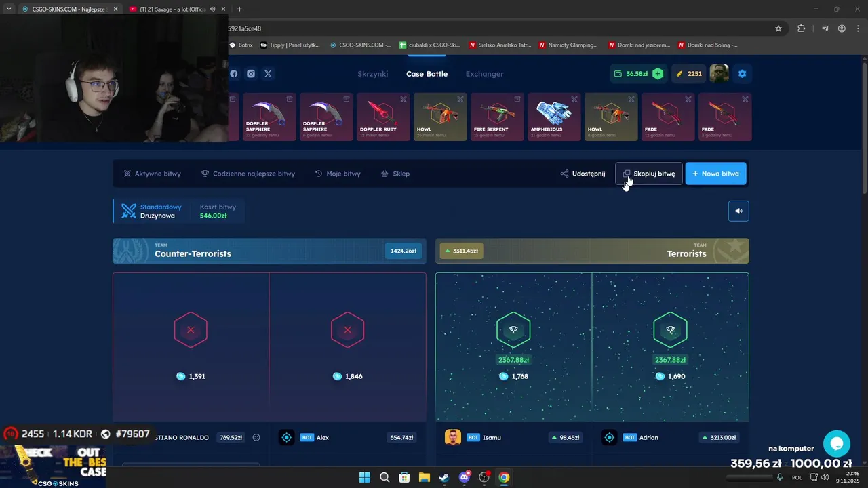This screenshot has width=868, height=488.
Task: Open the Doppler Ruby drop card
Action: [384, 117]
